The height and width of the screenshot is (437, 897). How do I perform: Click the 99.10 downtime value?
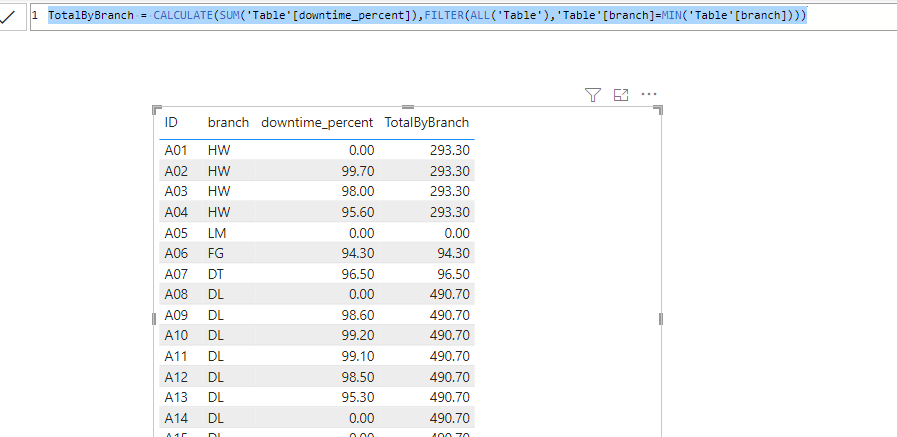pos(358,356)
